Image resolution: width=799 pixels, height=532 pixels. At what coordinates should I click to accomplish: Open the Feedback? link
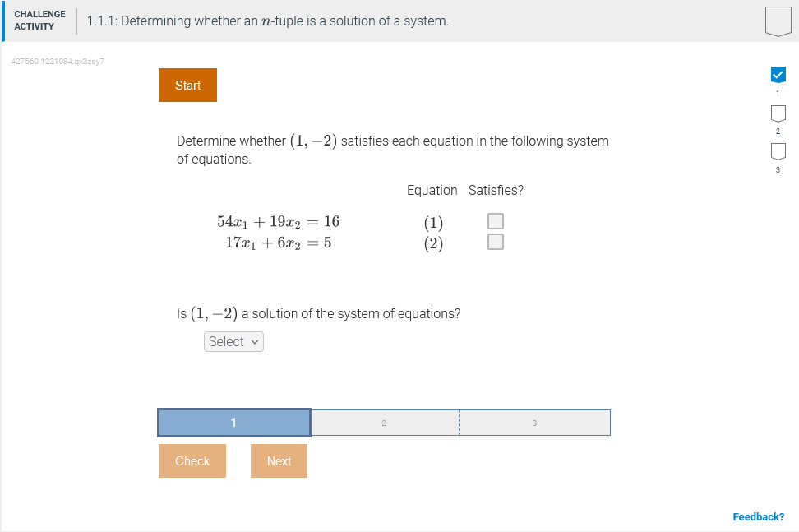coord(758,516)
